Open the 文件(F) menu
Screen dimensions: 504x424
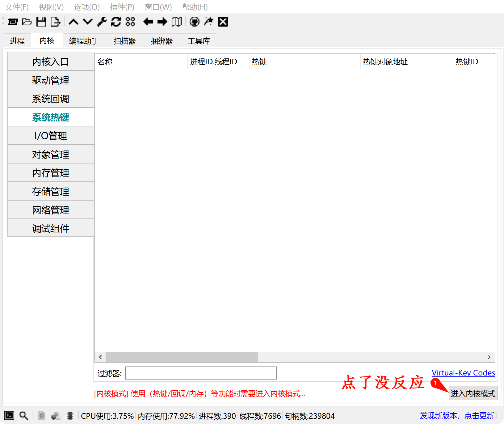[17, 7]
